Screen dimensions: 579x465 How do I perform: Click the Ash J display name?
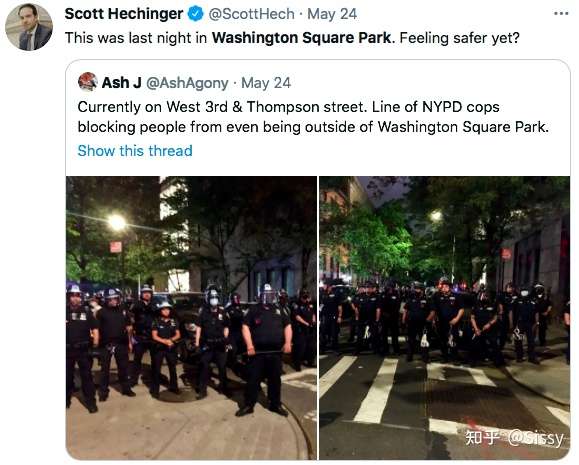click(x=121, y=83)
